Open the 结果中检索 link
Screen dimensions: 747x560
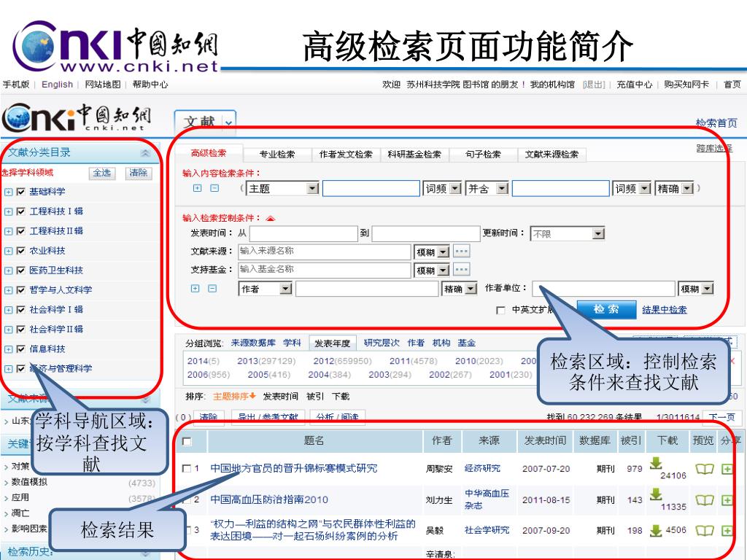coord(665,309)
